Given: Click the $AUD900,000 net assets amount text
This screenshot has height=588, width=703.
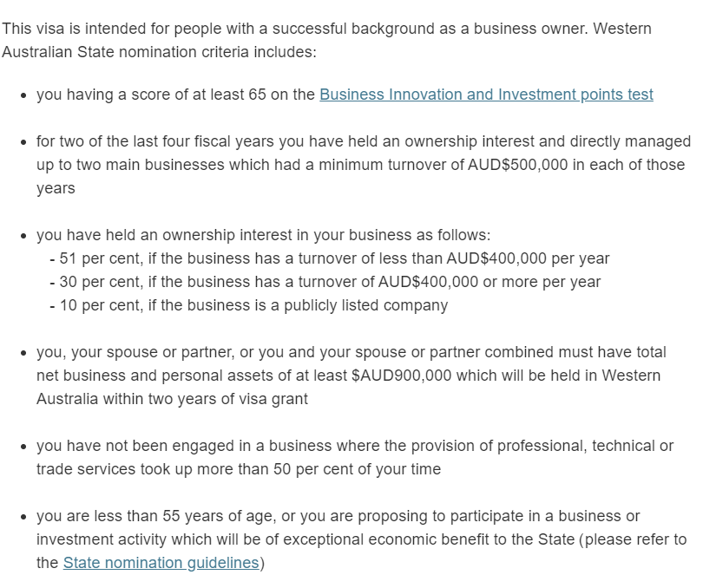Looking at the screenshot, I should pyautogui.click(x=401, y=376).
